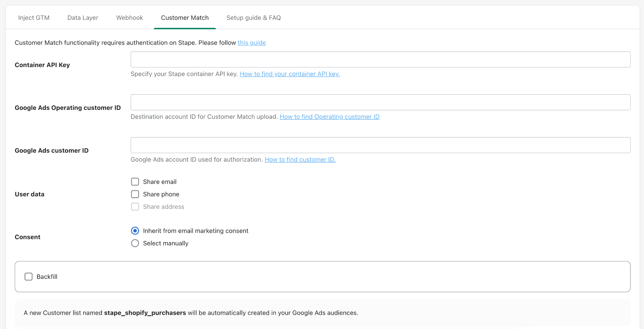Open the Data Layer tab
The height and width of the screenshot is (329, 644).
click(83, 18)
